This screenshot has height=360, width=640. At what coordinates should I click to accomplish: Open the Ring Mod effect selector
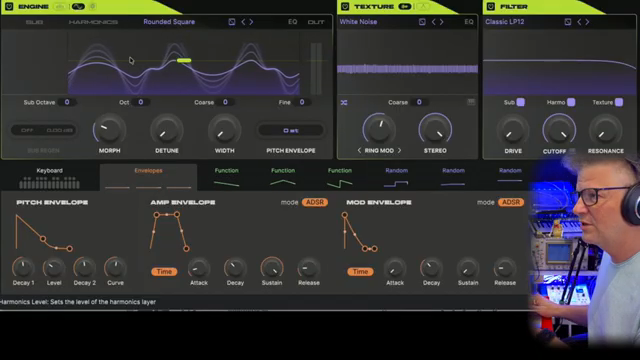coord(379,151)
